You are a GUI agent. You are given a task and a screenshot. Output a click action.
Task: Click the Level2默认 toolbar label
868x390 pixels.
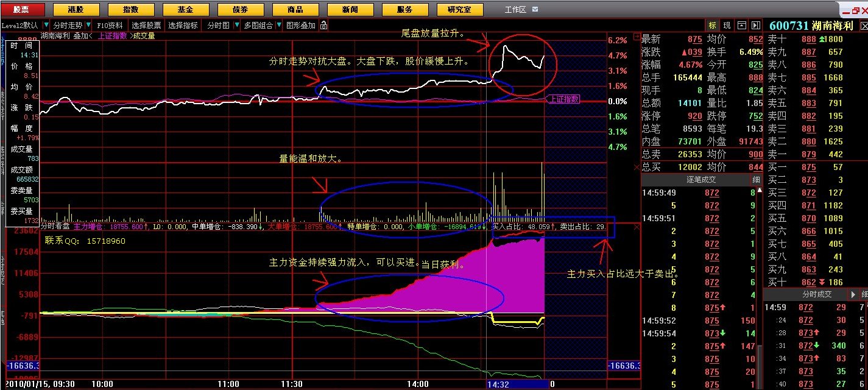(x=19, y=26)
